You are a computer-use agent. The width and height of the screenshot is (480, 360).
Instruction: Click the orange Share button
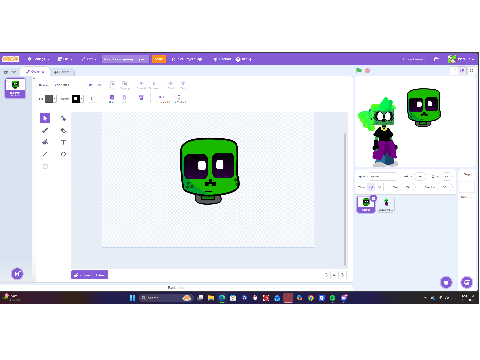click(159, 59)
